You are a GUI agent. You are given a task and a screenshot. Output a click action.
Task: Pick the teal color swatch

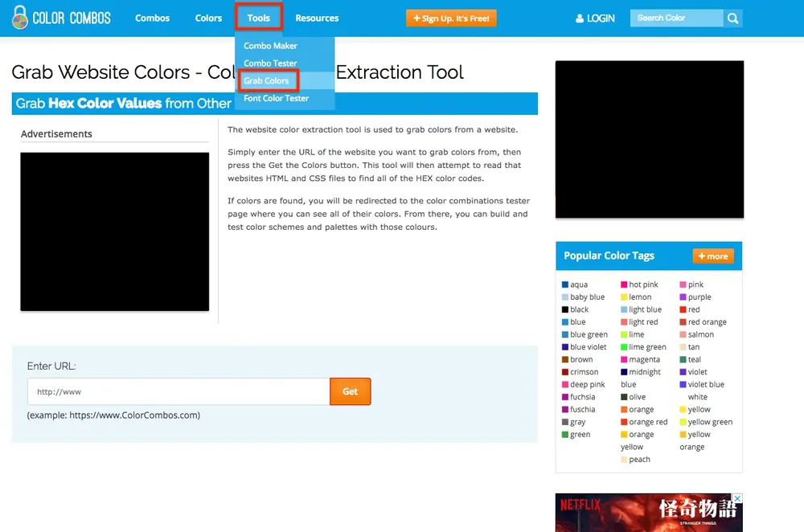point(683,360)
